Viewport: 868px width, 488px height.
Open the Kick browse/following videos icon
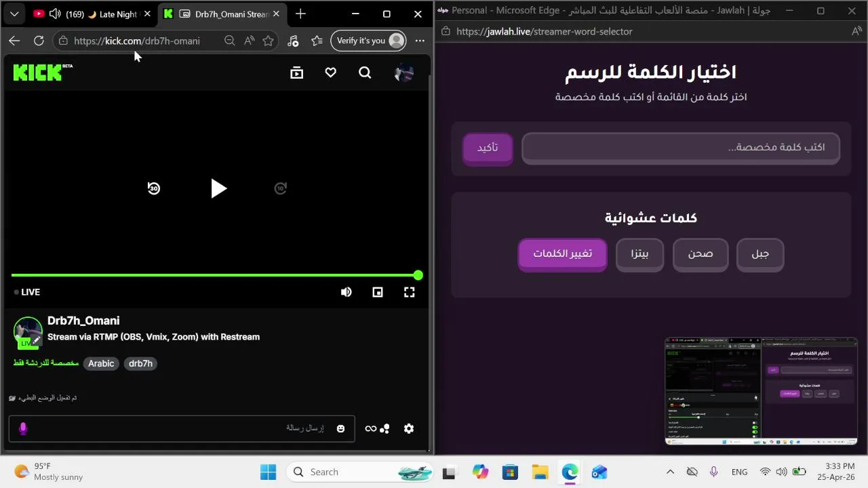tap(296, 73)
